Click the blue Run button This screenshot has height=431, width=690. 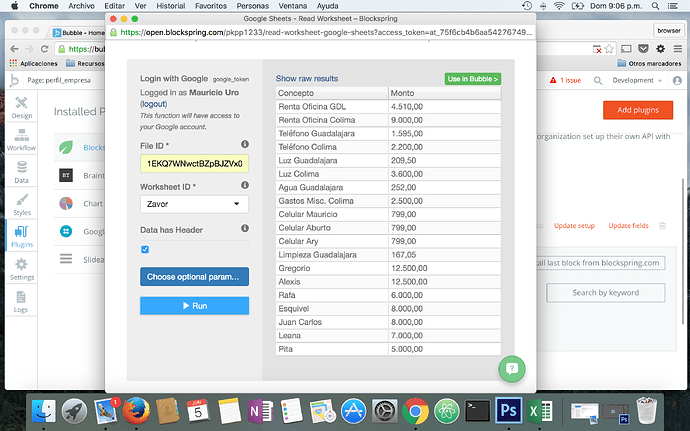coord(195,306)
